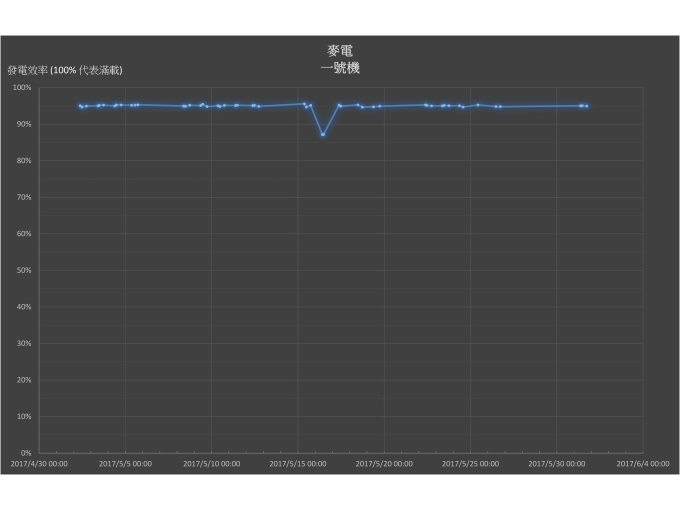
Task: Click the chart title 麥電
Action: click(340, 50)
